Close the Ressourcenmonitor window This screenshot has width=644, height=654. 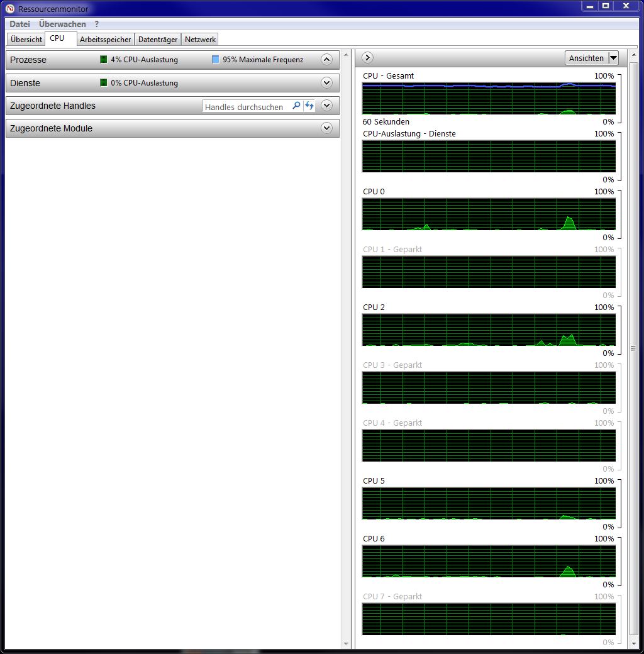click(x=626, y=6)
